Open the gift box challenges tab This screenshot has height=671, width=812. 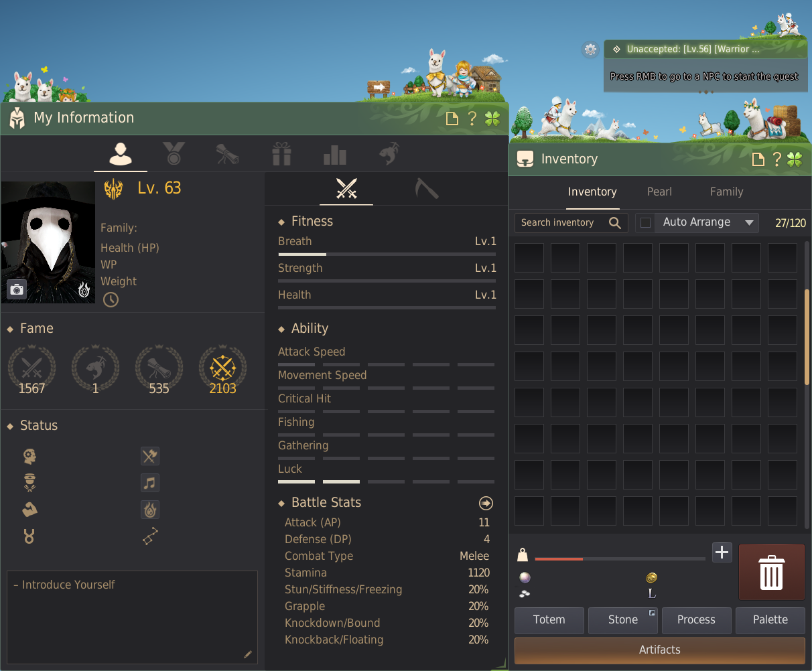[281, 154]
